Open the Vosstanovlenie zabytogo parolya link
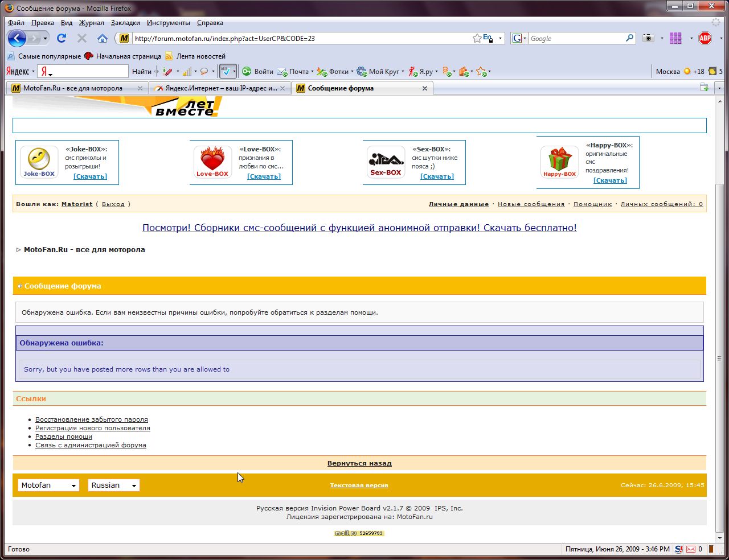729x560 pixels. [92, 419]
